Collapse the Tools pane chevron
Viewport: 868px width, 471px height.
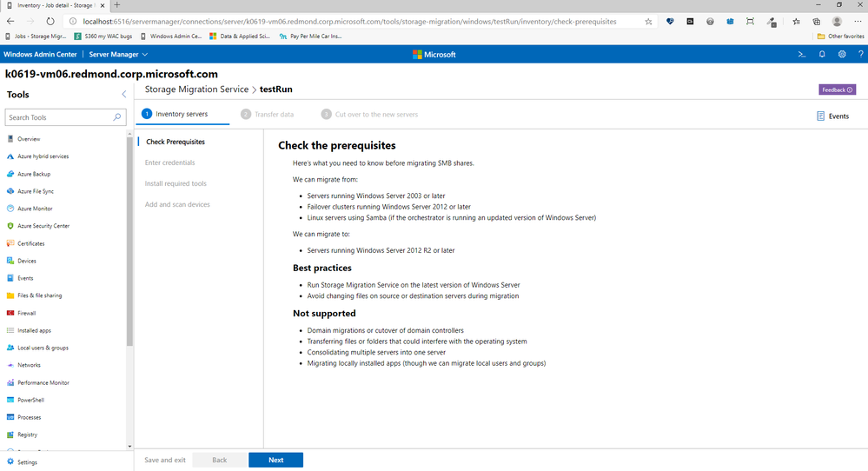tap(124, 95)
